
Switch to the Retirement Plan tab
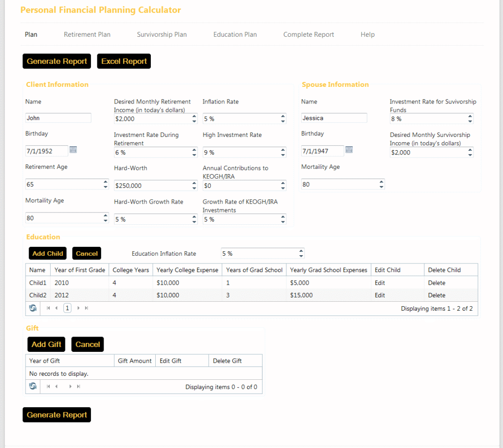tap(87, 34)
